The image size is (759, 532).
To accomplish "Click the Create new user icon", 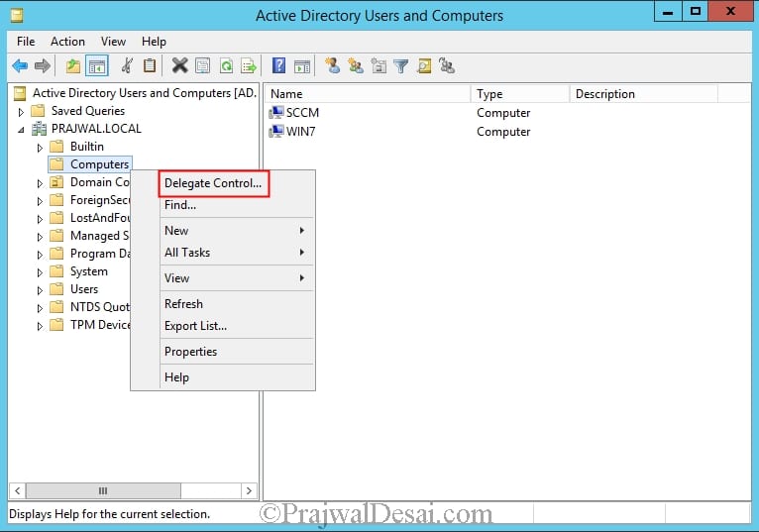I will pos(332,65).
